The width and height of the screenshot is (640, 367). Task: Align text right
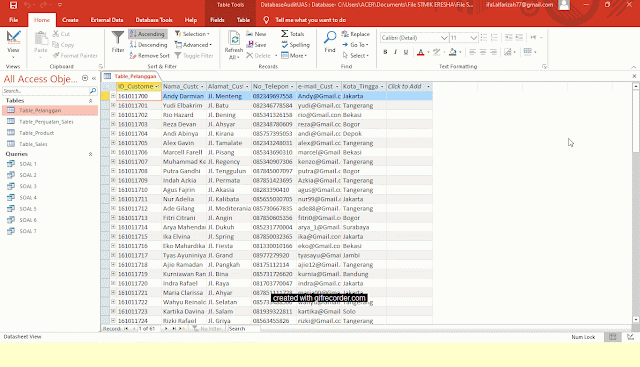click(x=493, y=52)
